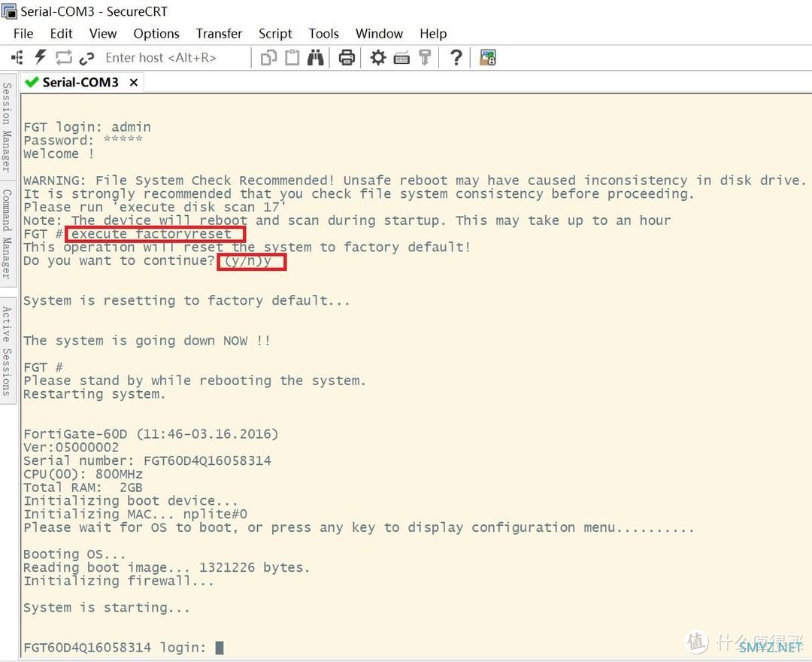Viewport: 812px width, 662px height.
Task: Click the 'FortiGate-60D (11:46-03.16.2016)' line
Action: [x=150, y=434]
